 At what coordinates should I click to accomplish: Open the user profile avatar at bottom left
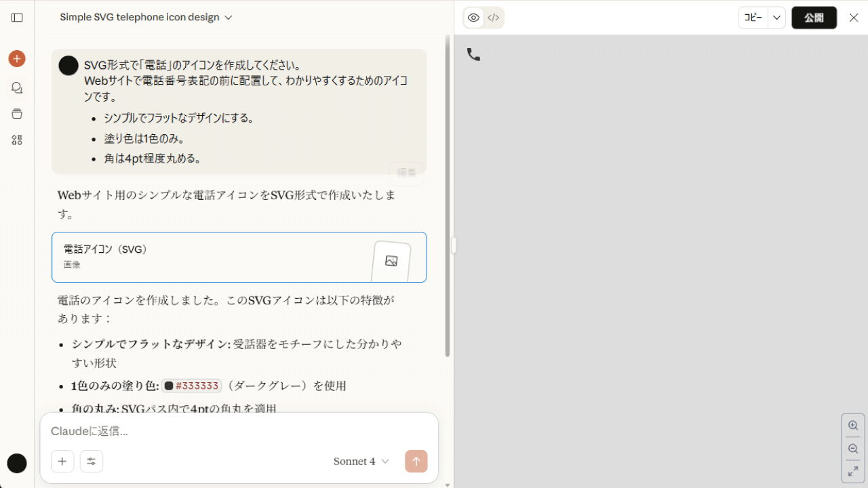[x=17, y=464]
